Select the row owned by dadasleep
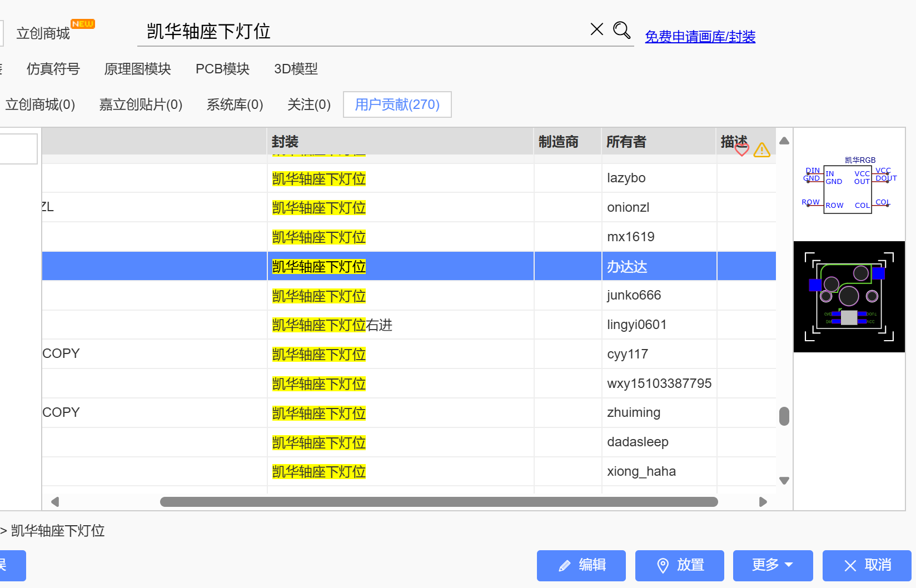Screen dimensions: 916x588 click(x=409, y=442)
